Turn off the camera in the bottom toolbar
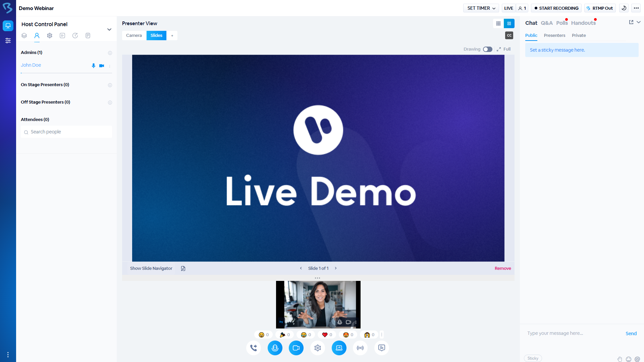 tap(296, 348)
